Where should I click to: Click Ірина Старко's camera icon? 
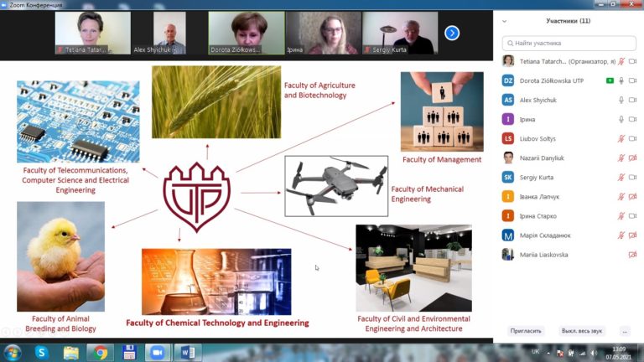(x=632, y=216)
